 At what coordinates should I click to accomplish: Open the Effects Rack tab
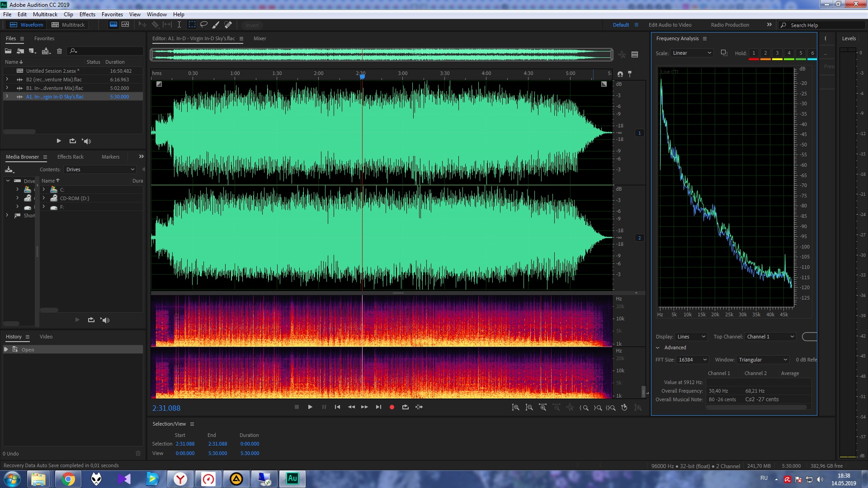[70, 157]
